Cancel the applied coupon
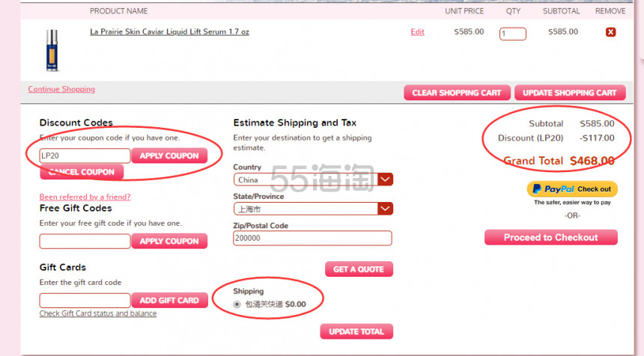644x356 pixels. tap(82, 172)
